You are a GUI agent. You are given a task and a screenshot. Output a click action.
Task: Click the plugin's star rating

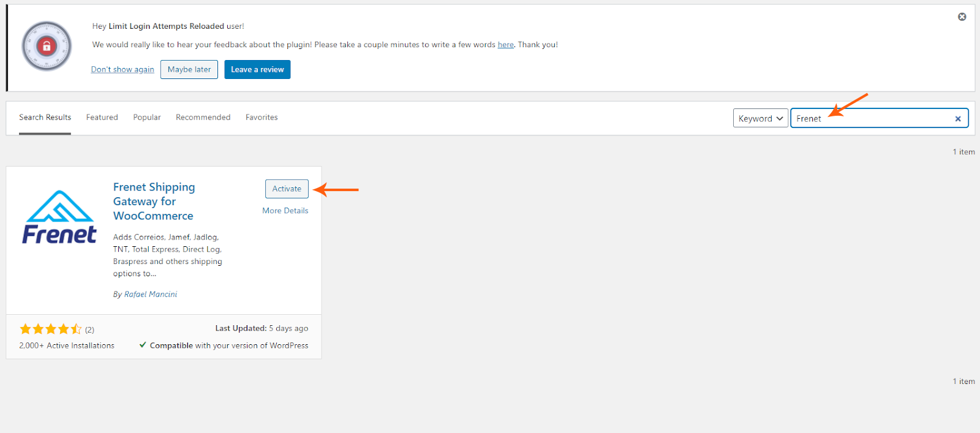(50, 329)
